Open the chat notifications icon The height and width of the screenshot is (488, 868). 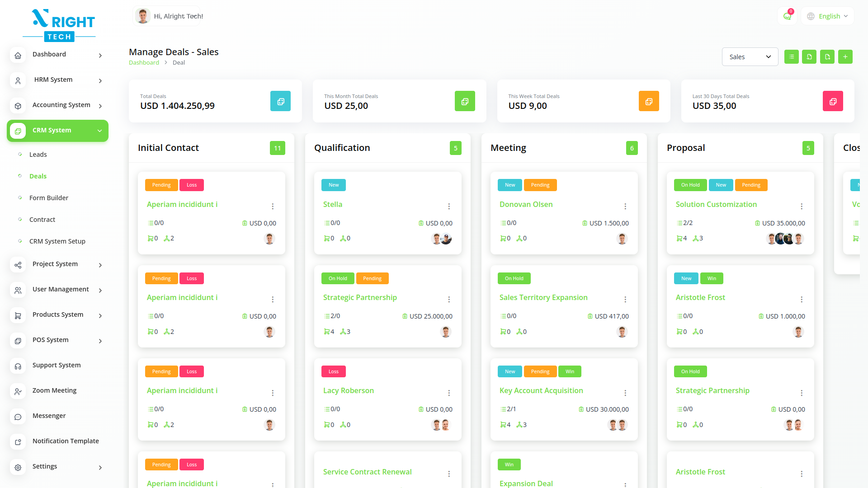click(787, 16)
